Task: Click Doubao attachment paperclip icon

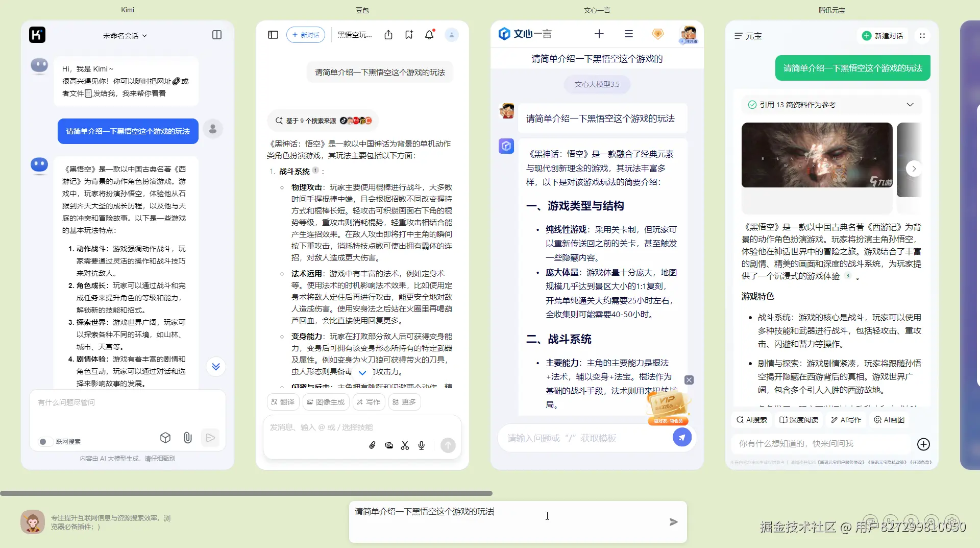Action: pos(373,445)
